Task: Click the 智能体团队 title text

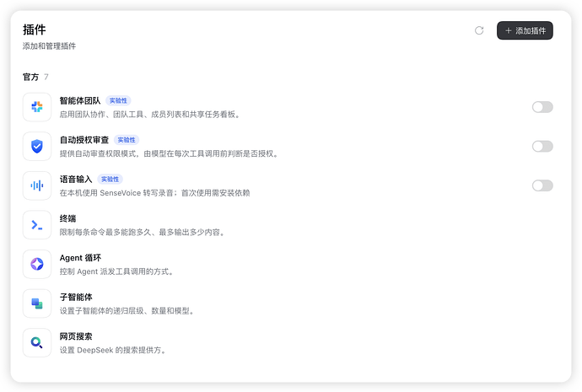Action: tap(80, 101)
